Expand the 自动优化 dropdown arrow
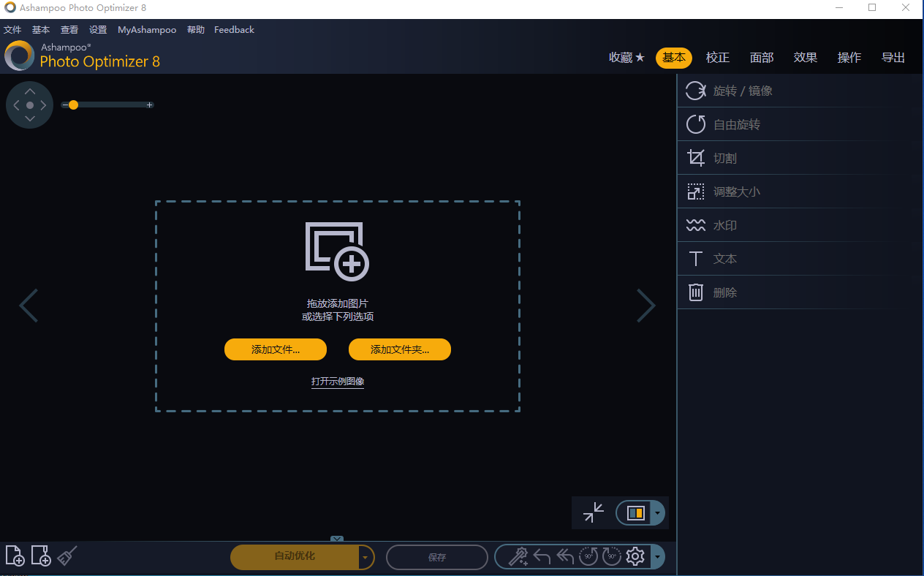 [x=366, y=557]
